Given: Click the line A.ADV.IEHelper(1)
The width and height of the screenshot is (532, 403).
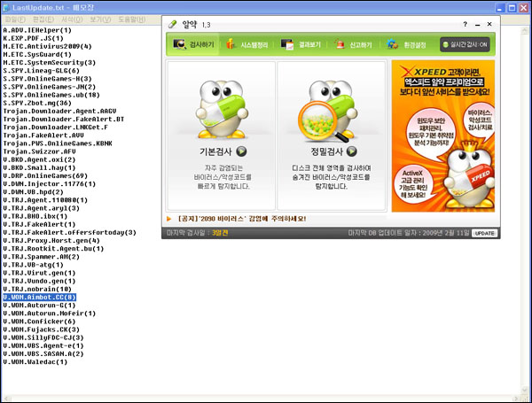Looking at the screenshot, I should point(37,30).
